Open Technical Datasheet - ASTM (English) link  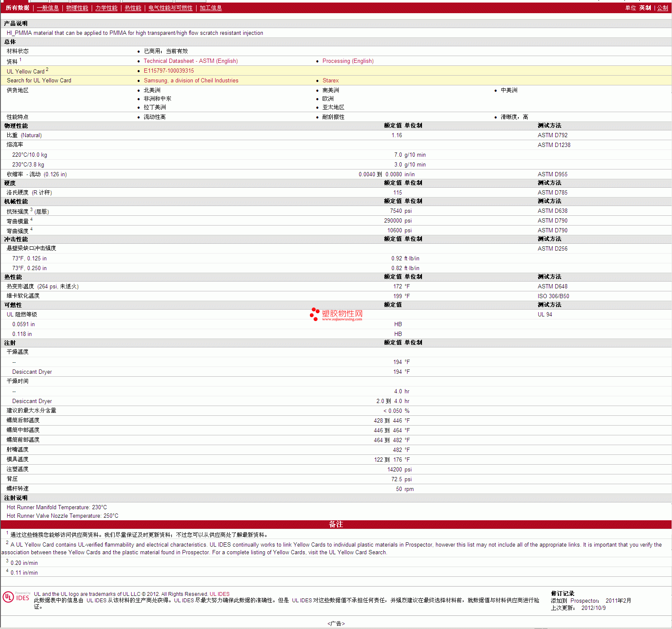click(x=191, y=61)
